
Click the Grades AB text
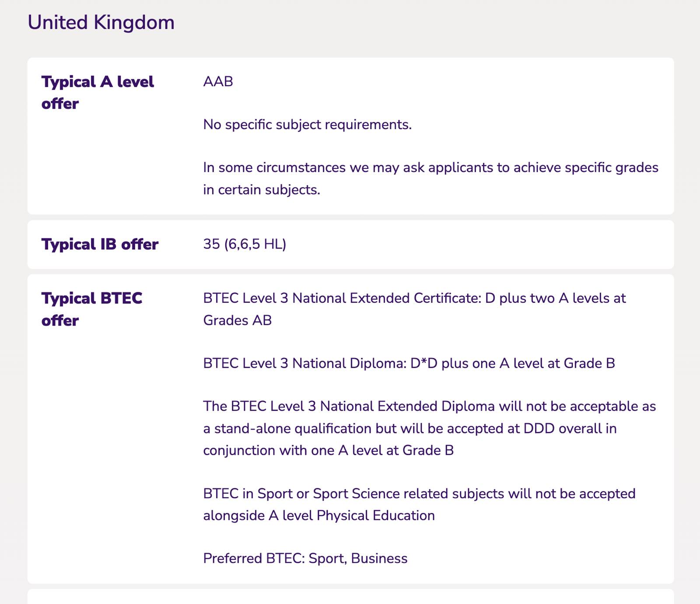(238, 320)
